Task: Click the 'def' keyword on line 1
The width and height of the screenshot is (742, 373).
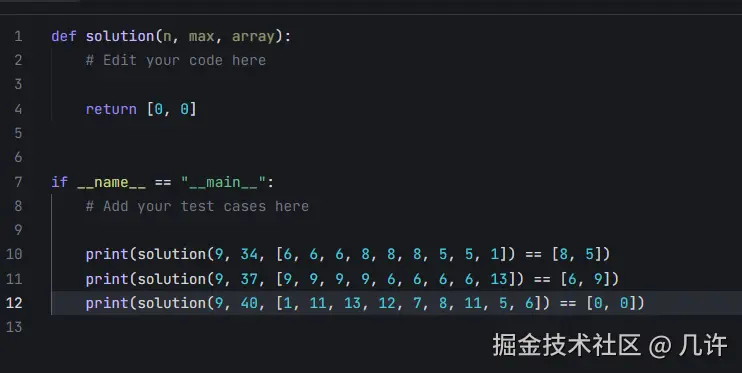Action: 64,36
